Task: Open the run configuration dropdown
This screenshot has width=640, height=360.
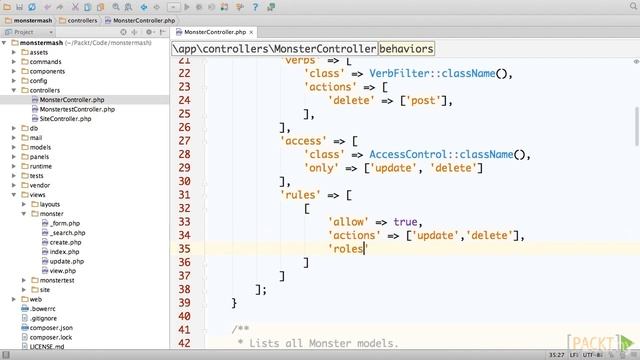Action: tap(173, 7)
